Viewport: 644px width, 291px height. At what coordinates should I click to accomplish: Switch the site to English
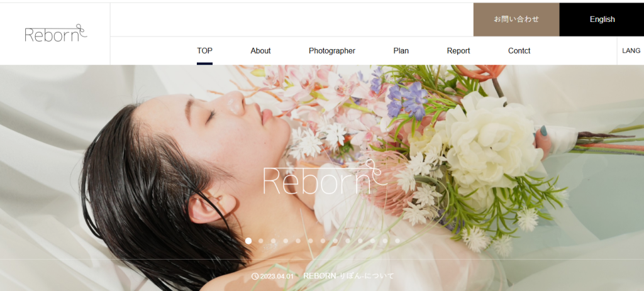coord(602,19)
